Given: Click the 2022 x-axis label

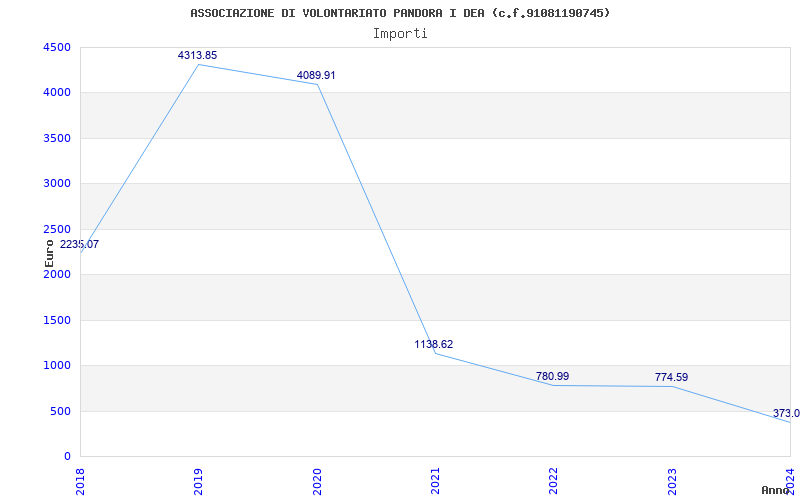Looking at the screenshot, I should coord(553,481).
